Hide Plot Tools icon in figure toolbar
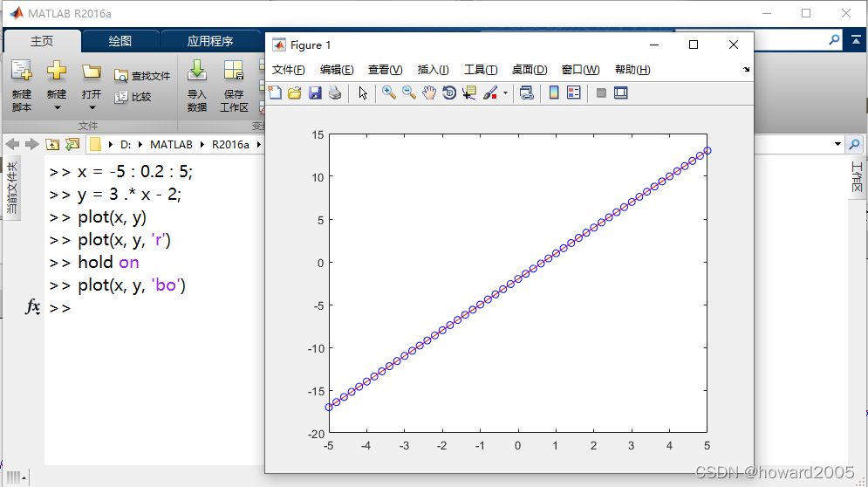This screenshot has width=868, height=487. point(601,93)
